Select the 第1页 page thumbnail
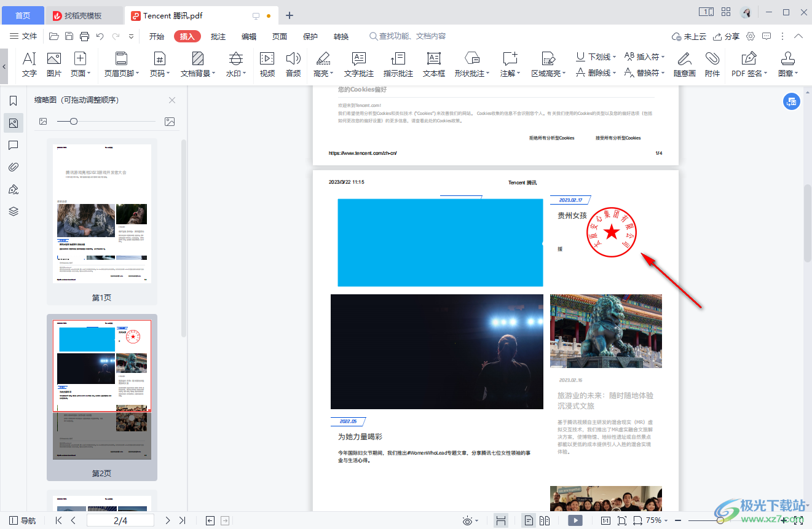 [102, 222]
